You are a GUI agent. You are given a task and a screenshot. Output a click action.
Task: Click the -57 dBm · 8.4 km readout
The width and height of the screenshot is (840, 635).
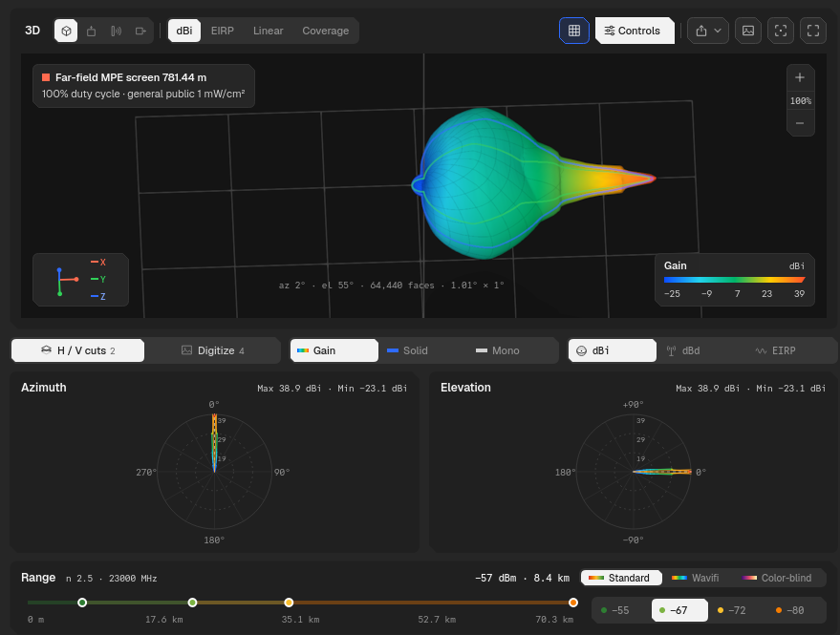(523, 578)
